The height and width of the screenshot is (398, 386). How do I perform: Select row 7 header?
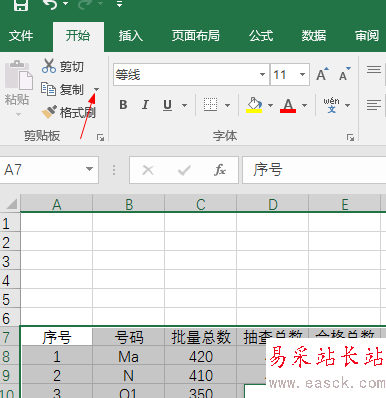pyautogui.click(x=10, y=337)
